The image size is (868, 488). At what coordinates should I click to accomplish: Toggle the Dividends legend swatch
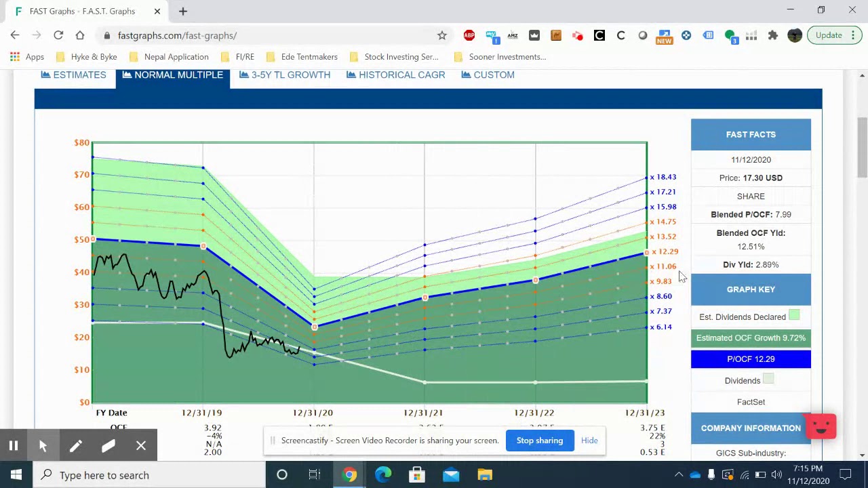coord(768,380)
